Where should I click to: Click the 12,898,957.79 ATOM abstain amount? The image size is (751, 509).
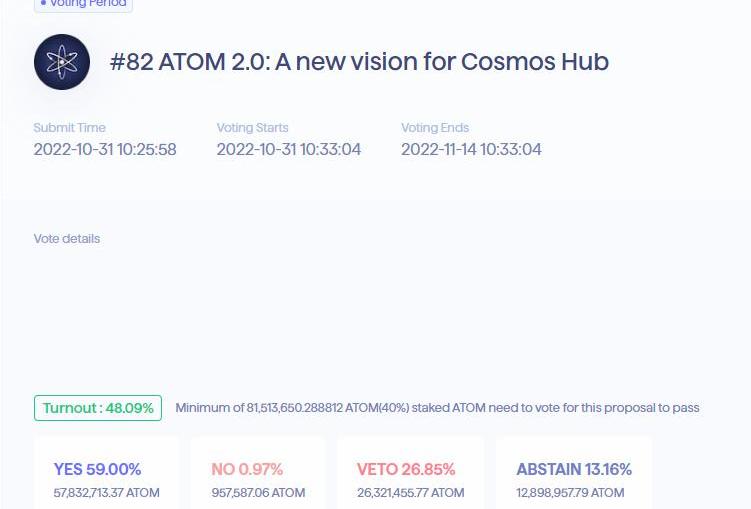point(570,493)
